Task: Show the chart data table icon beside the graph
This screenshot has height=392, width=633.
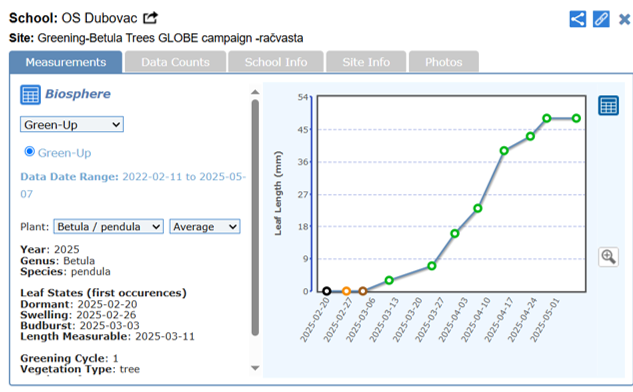Action: pos(608,106)
